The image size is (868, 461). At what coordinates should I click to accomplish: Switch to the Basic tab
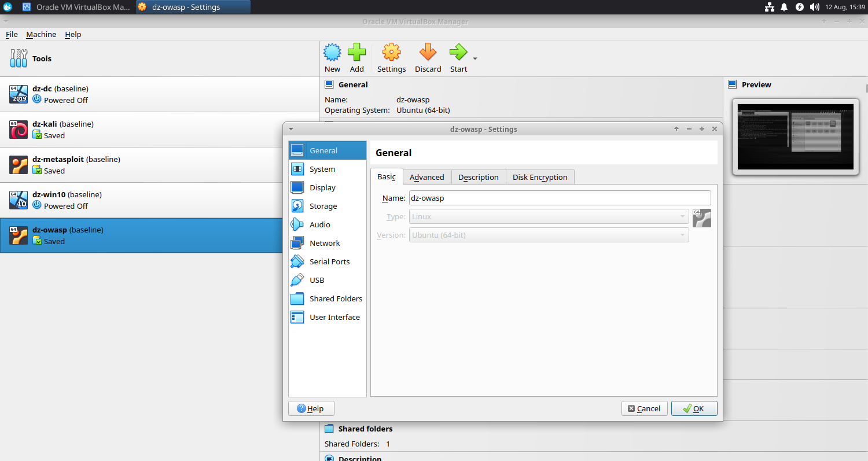(x=387, y=177)
